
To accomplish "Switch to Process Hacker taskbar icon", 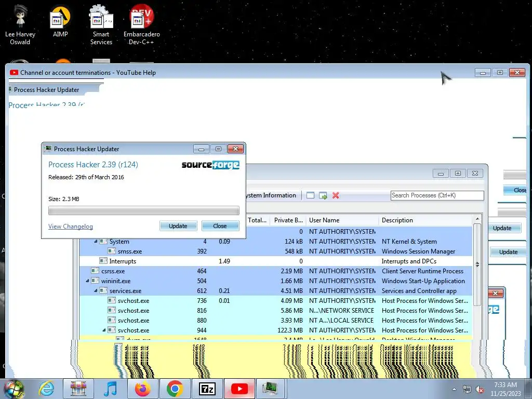I will coord(270,389).
